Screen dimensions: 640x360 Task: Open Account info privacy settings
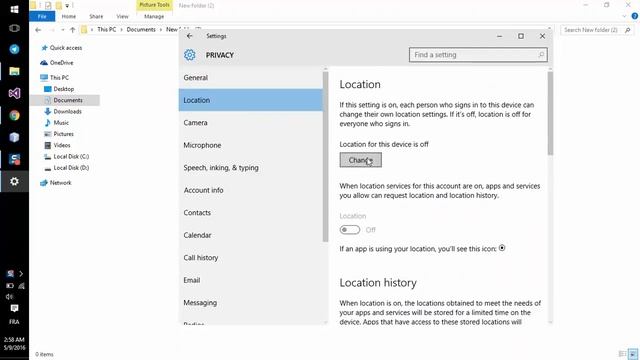pyautogui.click(x=251, y=190)
